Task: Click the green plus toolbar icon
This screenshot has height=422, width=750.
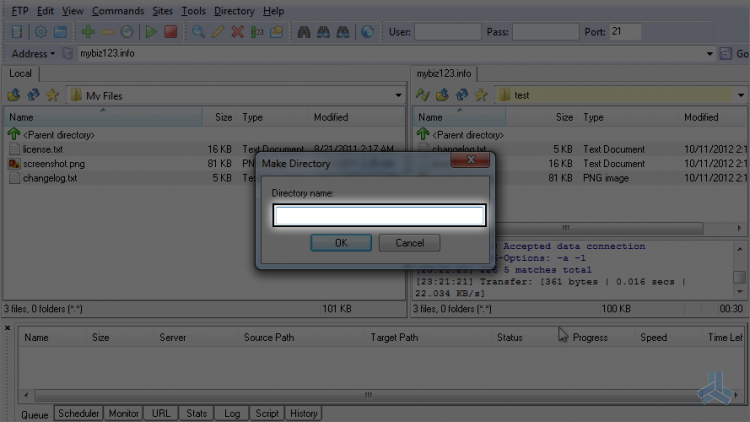Action: pos(88,32)
